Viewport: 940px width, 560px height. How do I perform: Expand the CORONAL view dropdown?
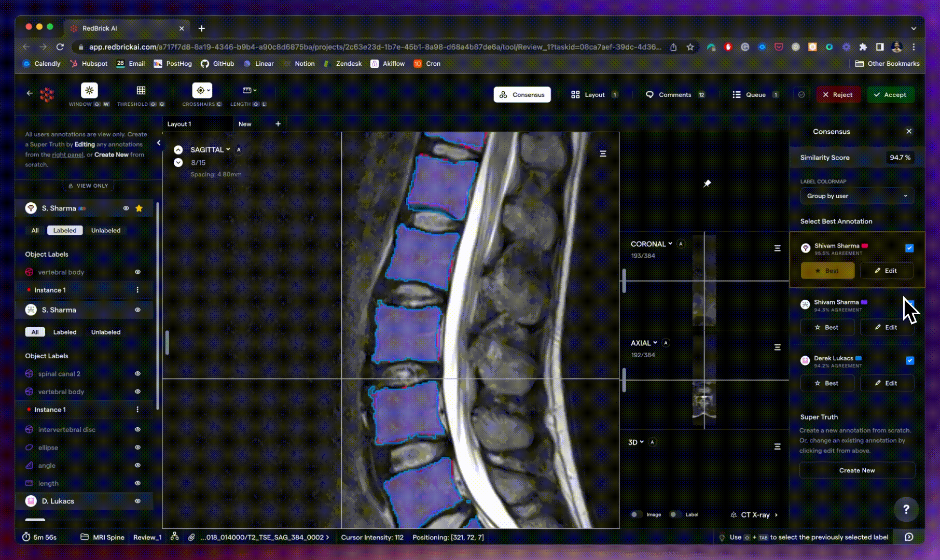tap(651, 244)
